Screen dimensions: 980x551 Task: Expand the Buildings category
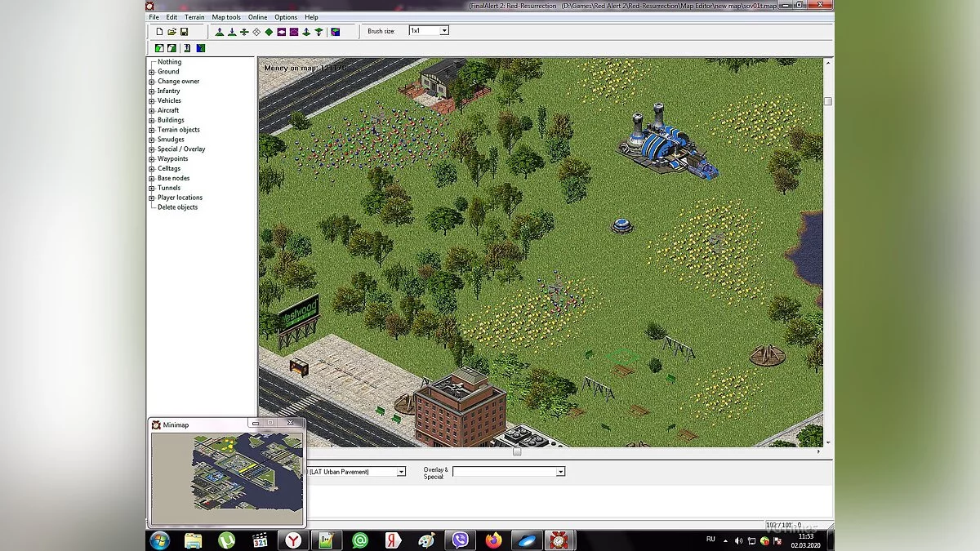[x=152, y=119]
